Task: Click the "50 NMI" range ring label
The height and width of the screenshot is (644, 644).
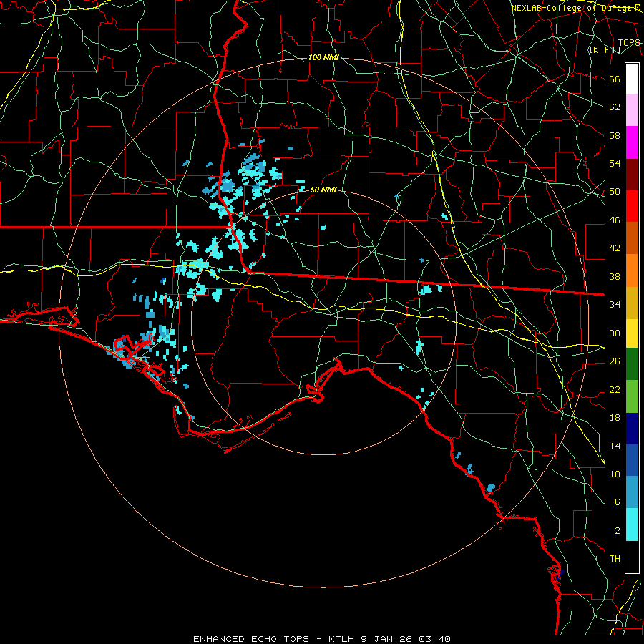Action: pyautogui.click(x=323, y=190)
